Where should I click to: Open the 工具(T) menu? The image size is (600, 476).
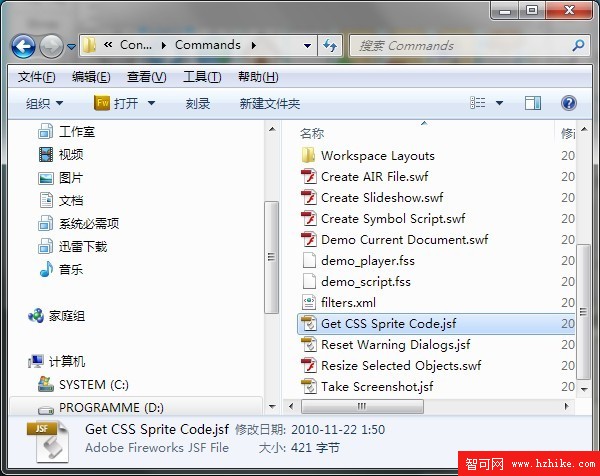[202, 77]
